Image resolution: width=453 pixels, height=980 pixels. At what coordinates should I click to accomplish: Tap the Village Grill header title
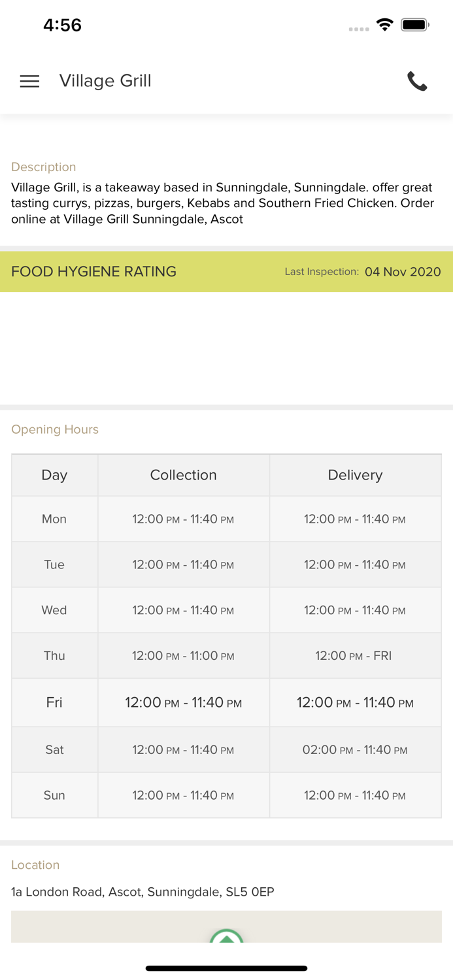(105, 81)
